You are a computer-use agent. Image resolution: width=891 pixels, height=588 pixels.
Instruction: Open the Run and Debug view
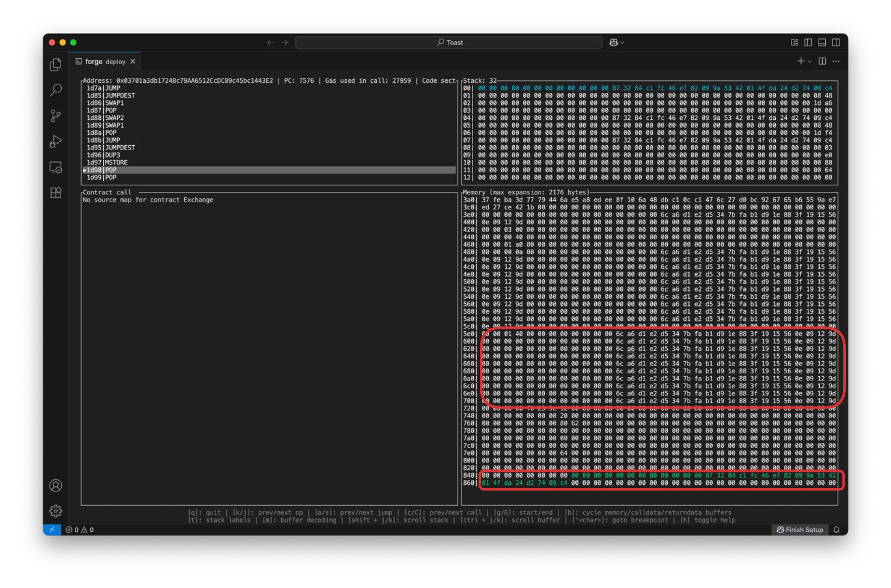(x=56, y=141)
